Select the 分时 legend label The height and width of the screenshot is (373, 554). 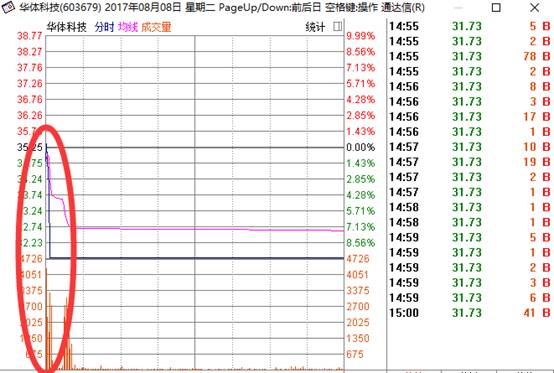[x=104, y=27]
